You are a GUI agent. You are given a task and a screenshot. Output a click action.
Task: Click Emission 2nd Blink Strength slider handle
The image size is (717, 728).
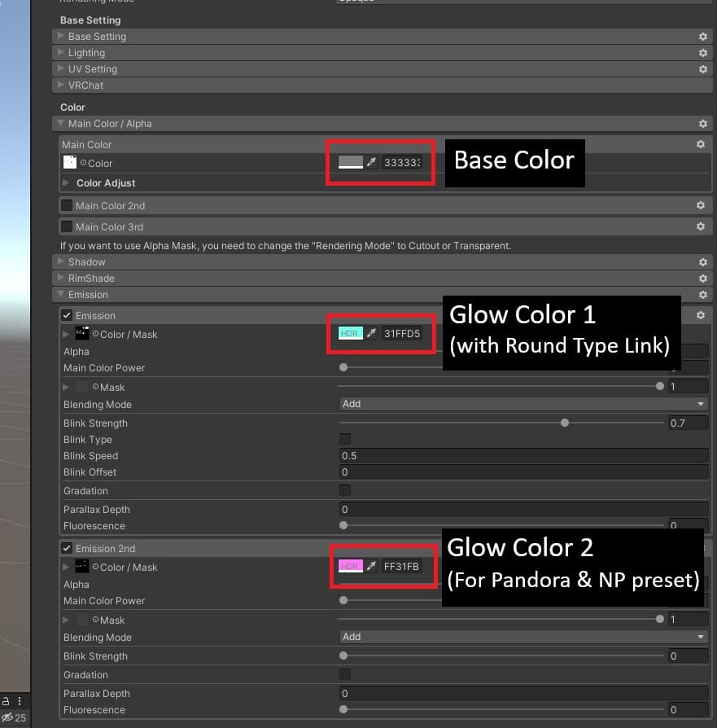343,656
